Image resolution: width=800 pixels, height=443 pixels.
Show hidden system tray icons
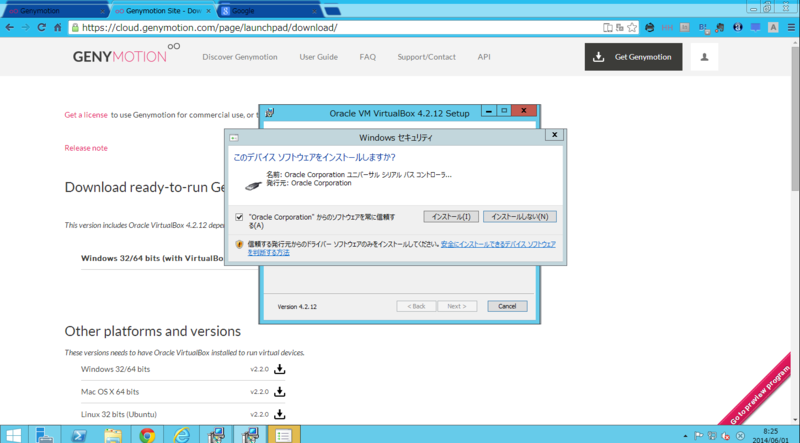[x=685, y=436]
